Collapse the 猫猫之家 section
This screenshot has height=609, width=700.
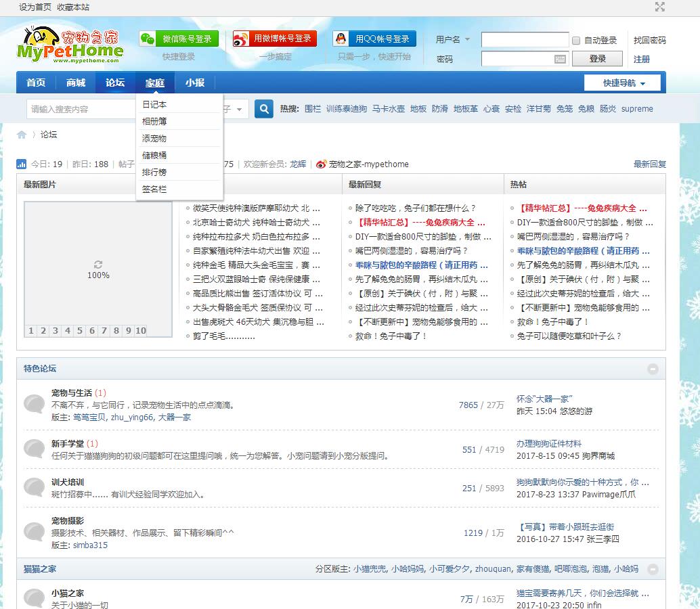[x=653, y=569]
